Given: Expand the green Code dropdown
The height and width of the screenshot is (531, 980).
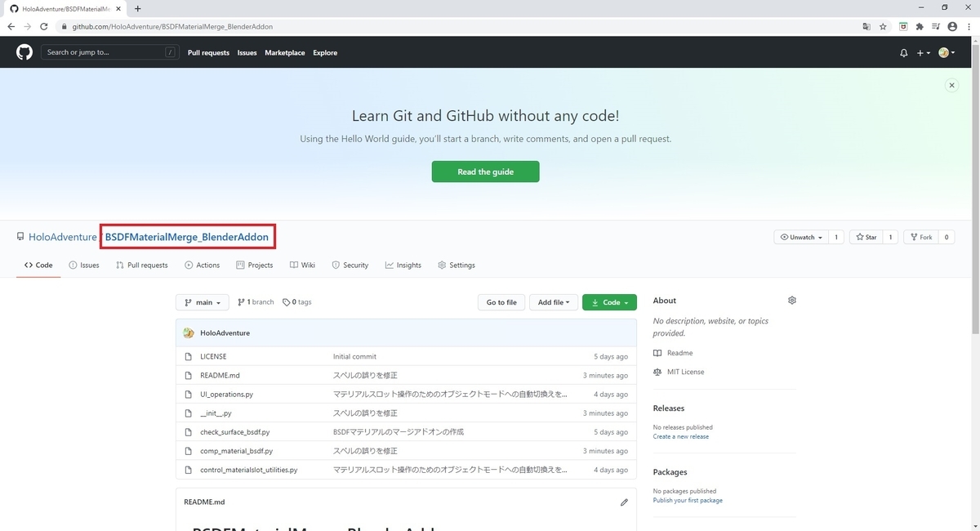Looking at the screenshot, I should click(x=609, y=302).
